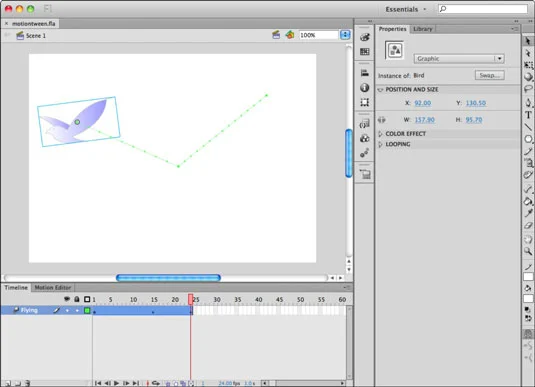Select the Paint Bucket tool
Screen dimensions: 535x387
click(528, 201)
